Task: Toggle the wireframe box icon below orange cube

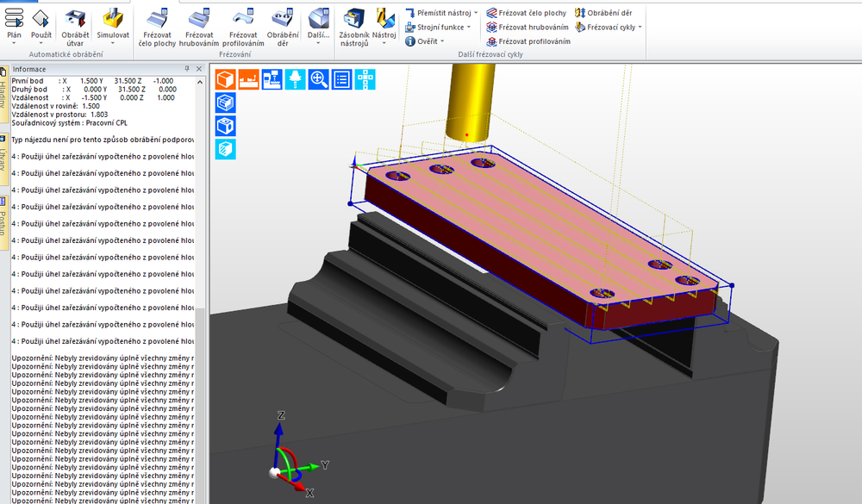Action: click(x=225, y=103)
